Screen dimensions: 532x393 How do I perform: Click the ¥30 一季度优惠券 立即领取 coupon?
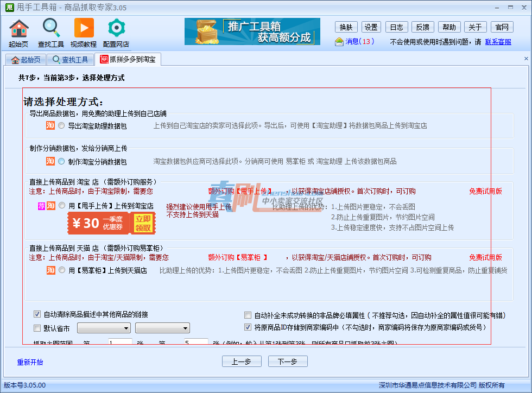tap(112, 223)
